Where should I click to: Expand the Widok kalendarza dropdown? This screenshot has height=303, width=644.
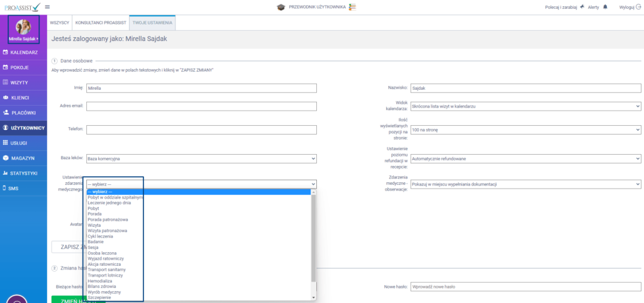[x=525, y=107]
